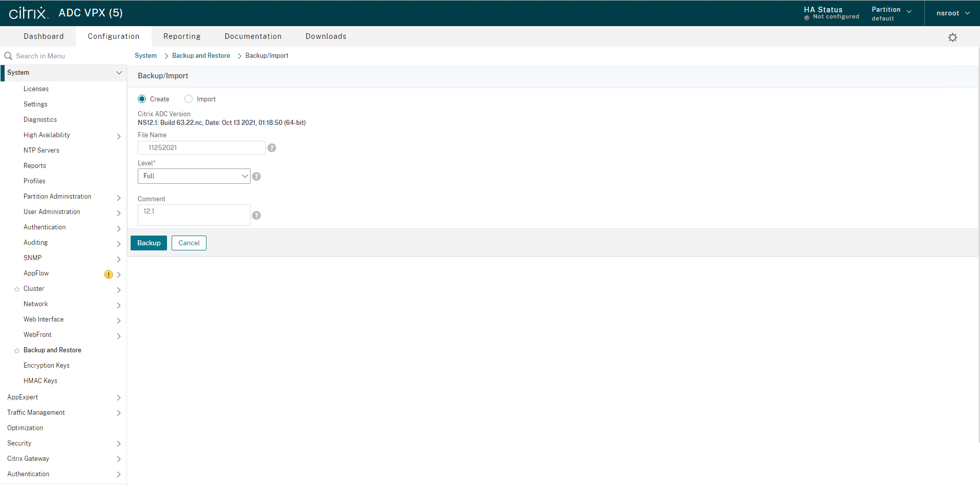Click the settings gear icon
Image resolution: width=980 pixels, height=487 pixels.
952,37
